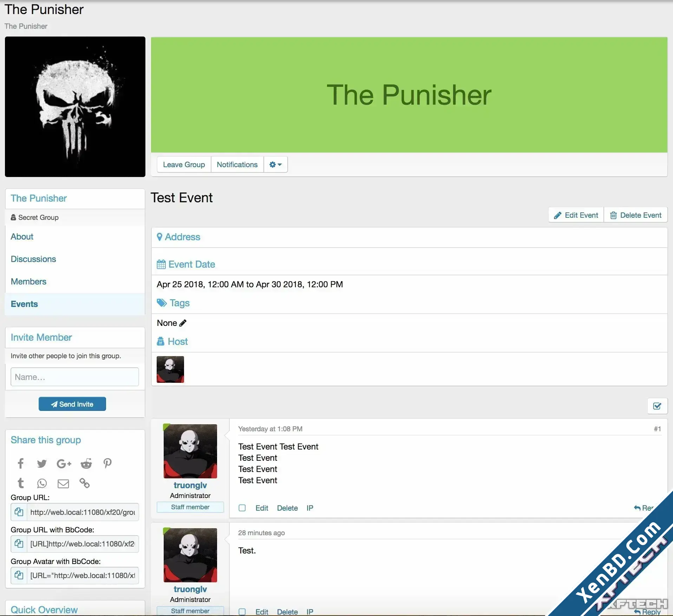
Task: Share group on Pinterest icon
Action: [x=107, y=464]
